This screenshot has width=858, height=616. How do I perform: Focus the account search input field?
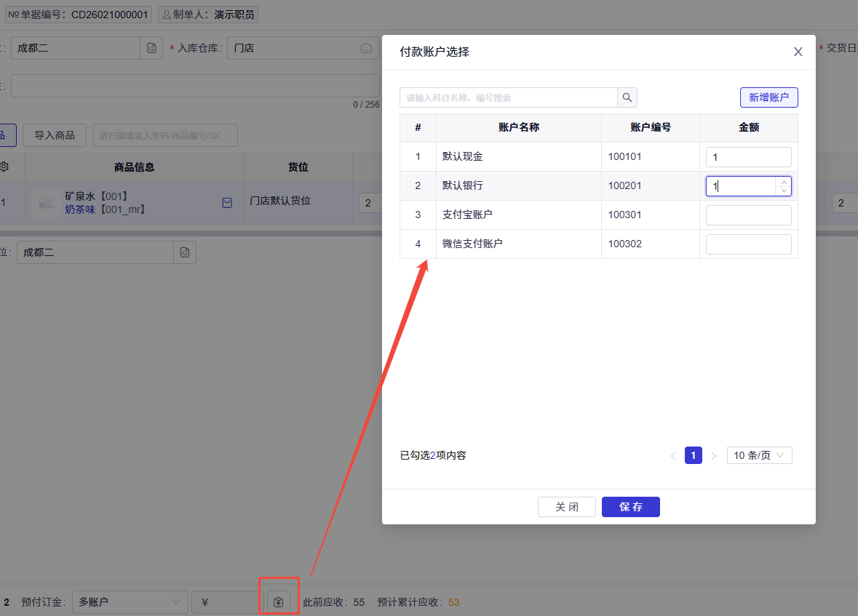(509, 97)
